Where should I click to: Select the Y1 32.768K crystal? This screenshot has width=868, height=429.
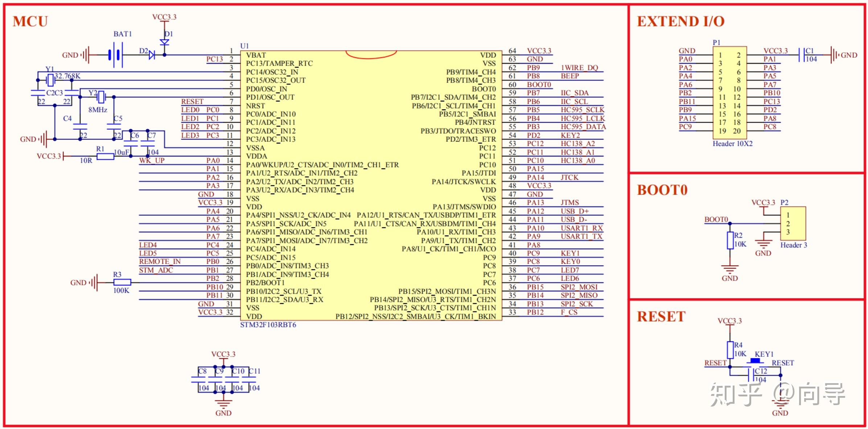50,80
